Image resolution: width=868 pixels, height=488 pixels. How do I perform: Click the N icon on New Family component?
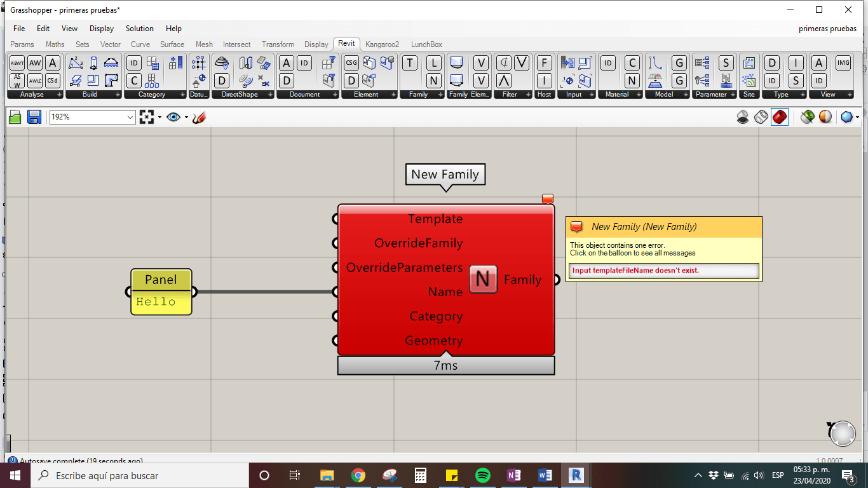click(x=484, y=279)
